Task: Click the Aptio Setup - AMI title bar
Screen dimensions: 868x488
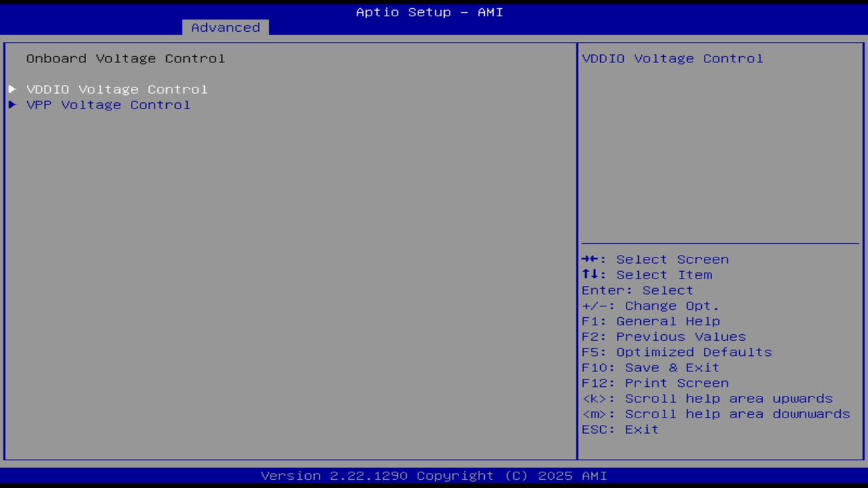Action: point(429,12)
